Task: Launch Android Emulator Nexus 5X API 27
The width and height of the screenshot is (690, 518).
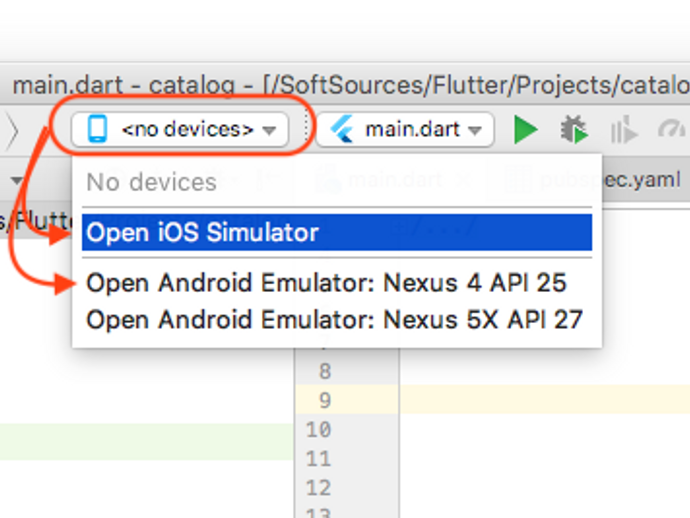Action: point(335,320)
